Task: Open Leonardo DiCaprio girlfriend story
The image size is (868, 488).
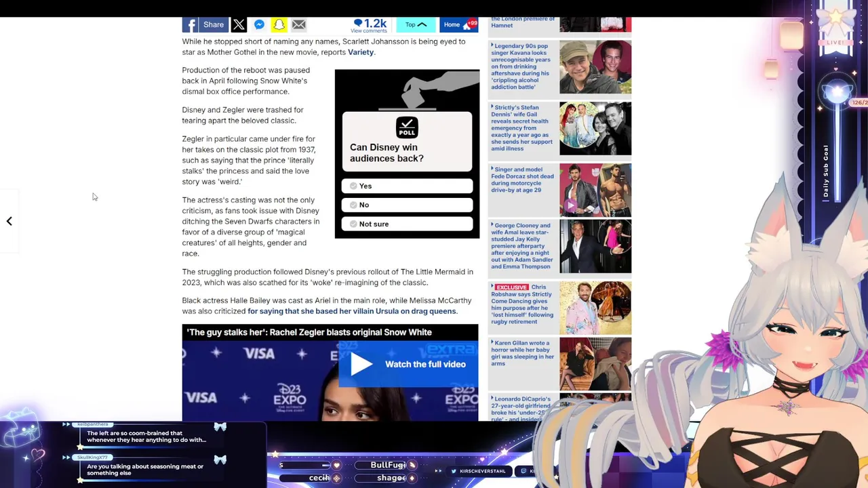Action: pyautogui.click(x=521, y=409)
